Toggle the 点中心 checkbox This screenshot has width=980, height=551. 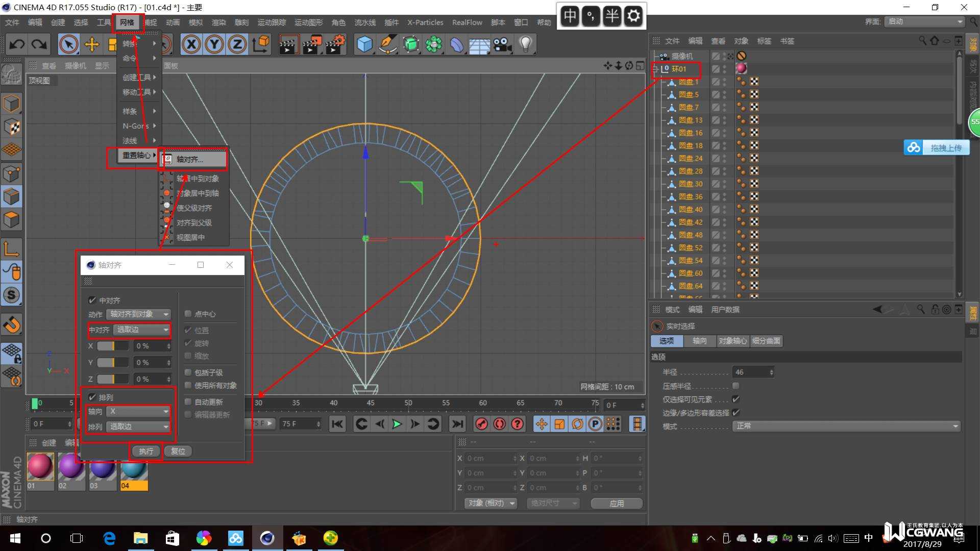[x=188, y=314]
